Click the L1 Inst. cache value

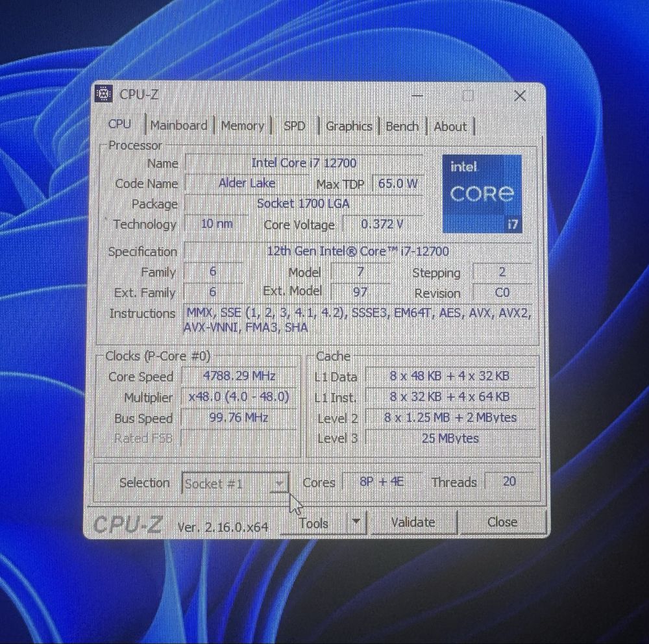(x=450, y=397)
